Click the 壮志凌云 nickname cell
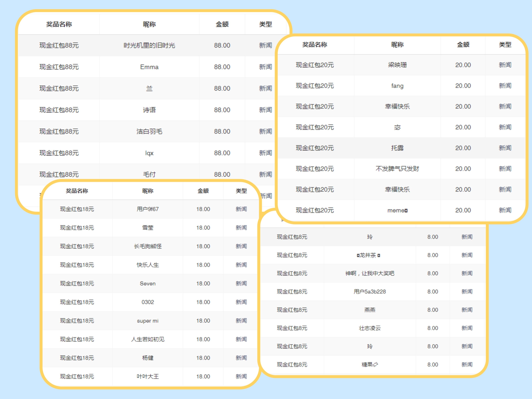The height and width of the screenshot is (399, 532). pyautogui.click(x=370, y=328)
